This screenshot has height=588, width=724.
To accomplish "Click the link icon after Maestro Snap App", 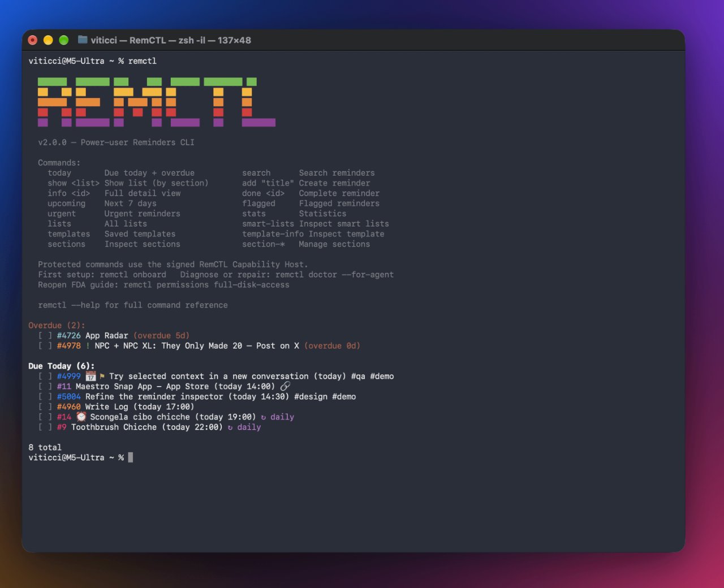I will coord(285,387).
